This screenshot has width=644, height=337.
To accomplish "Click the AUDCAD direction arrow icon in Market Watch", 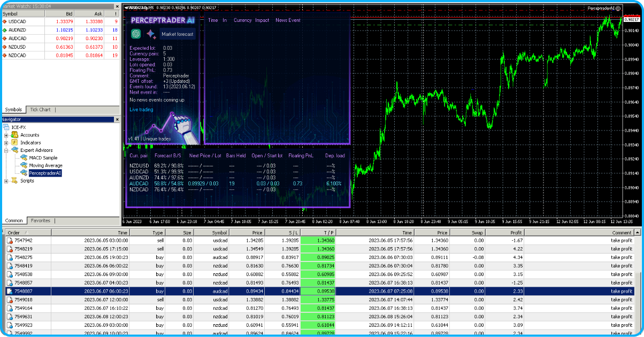I will pos(5,39).
